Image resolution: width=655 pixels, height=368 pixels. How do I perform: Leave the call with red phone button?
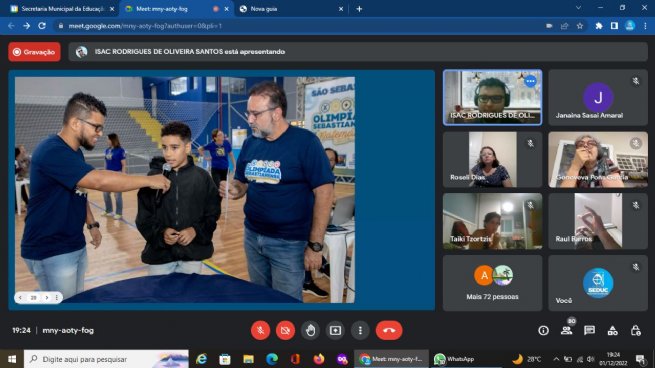coord(389,330)
